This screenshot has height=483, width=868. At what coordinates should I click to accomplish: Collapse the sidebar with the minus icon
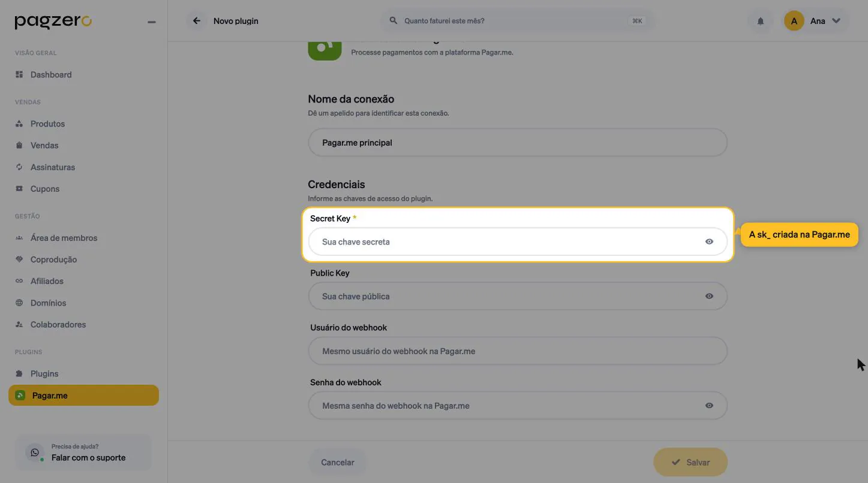(152, 22)
